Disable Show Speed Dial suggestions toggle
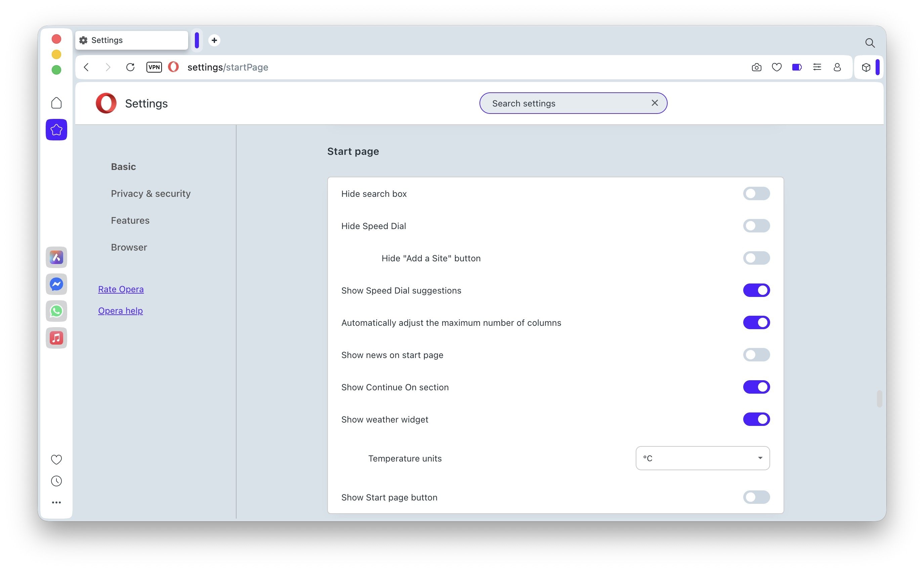 pos(756,291)
